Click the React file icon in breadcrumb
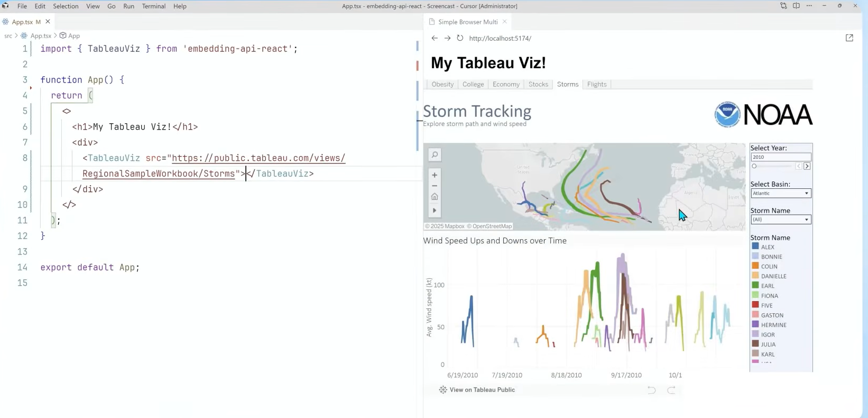Image resolution: width=868 pixels, height=418 pixels. coord(24,35)
